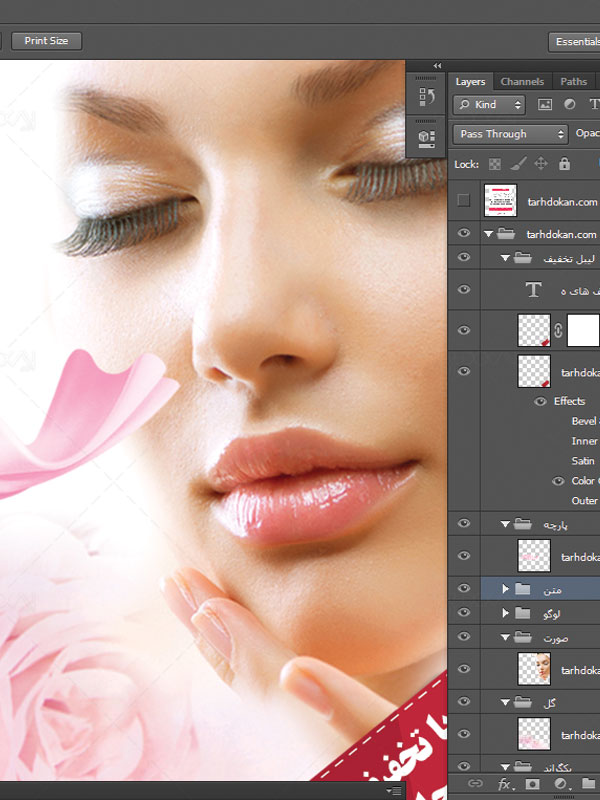
Task: Switch to the Paths tab
Action: coord(573,82)
